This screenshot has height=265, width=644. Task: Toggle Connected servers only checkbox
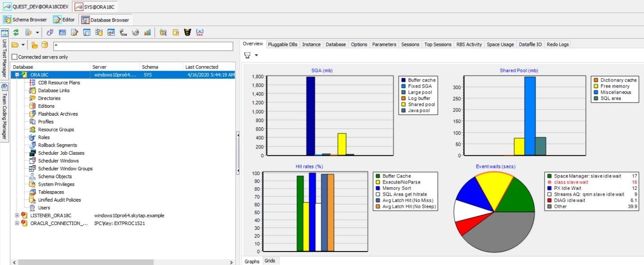(15, 57)
